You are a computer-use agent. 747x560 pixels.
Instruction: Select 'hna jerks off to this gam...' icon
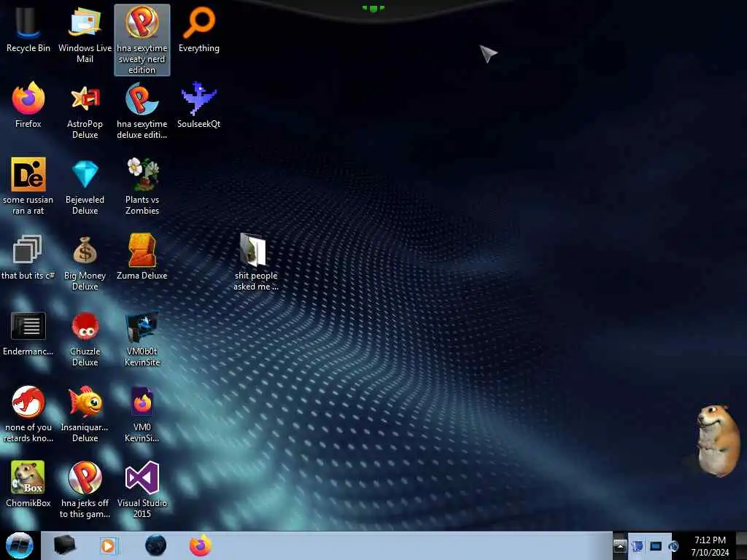tap(85, 489)
